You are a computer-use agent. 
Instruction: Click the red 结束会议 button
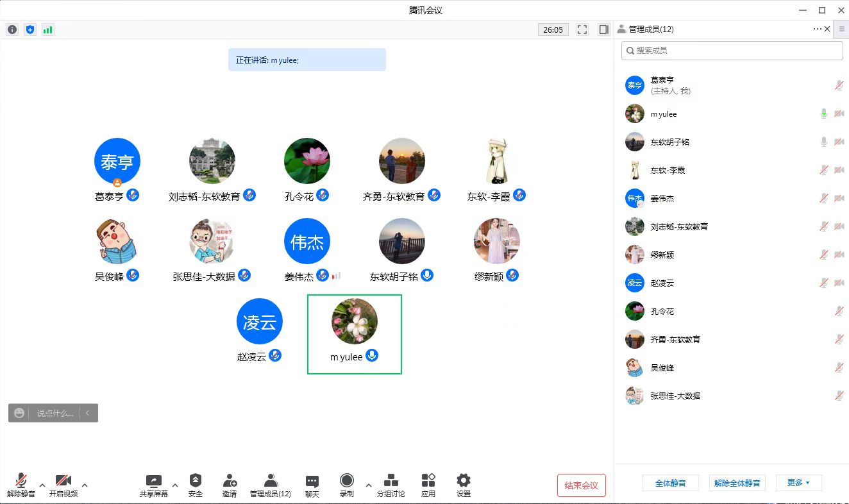tap(582, 485)
